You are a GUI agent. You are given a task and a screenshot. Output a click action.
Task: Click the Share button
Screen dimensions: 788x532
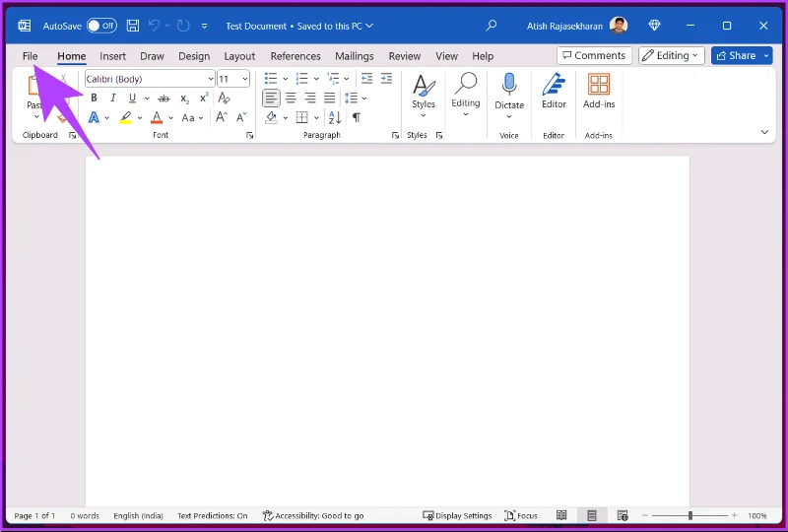736,55
